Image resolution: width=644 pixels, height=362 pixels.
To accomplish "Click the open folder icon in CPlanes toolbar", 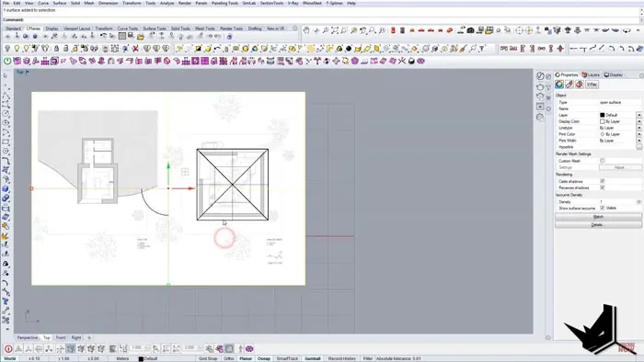I will pyautogui.click(x=141, y=37).
